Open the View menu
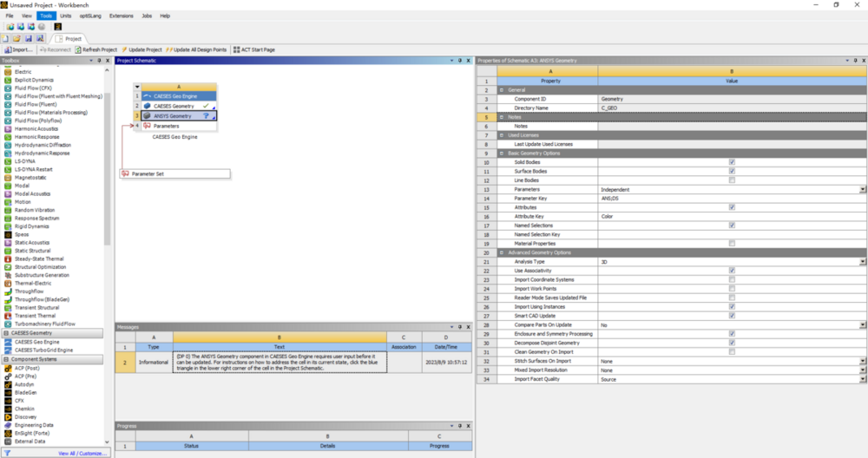Image resolution: width=868 pixels, height=458 pixels. [x=27, y=16]
